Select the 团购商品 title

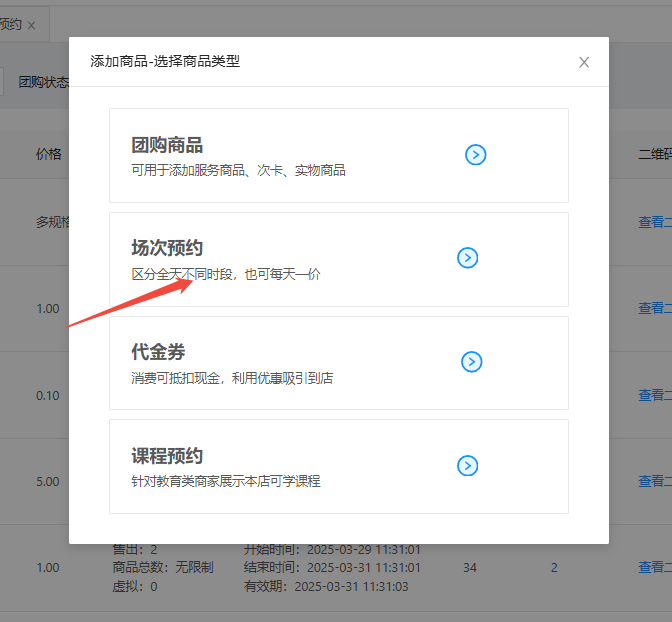[167, 145]
